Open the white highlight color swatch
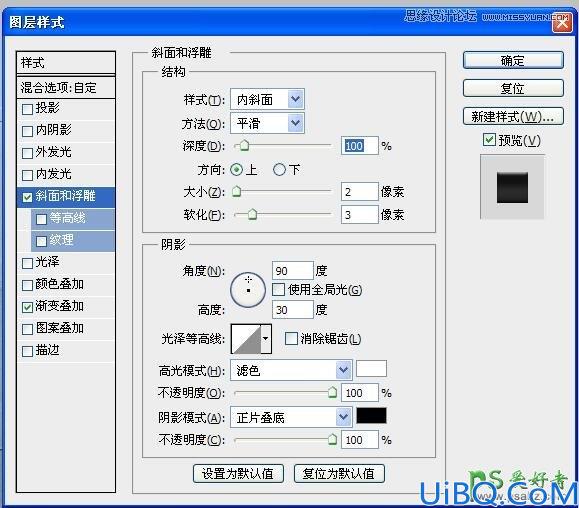Image resolution: width=579 pixels, height=508 pixels. 371,369
